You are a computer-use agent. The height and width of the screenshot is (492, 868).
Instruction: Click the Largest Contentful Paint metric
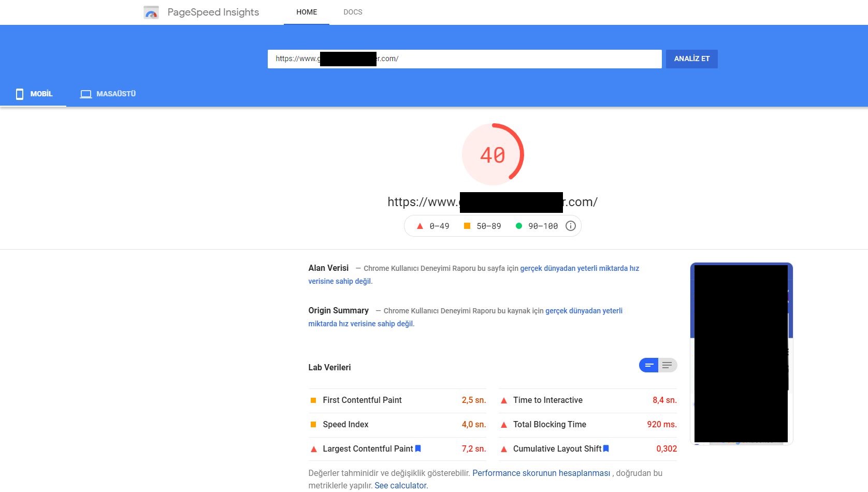(x=397, y=449)
